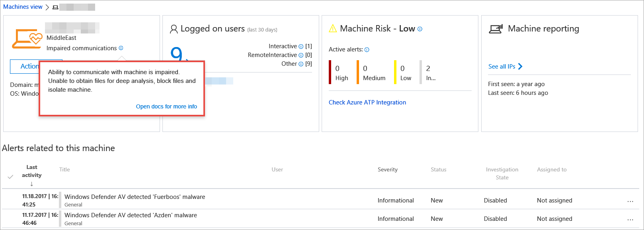The height and width of the screenshot is (230, 644).
Task: Open docs for more info link
Action: tap(166, 106)
